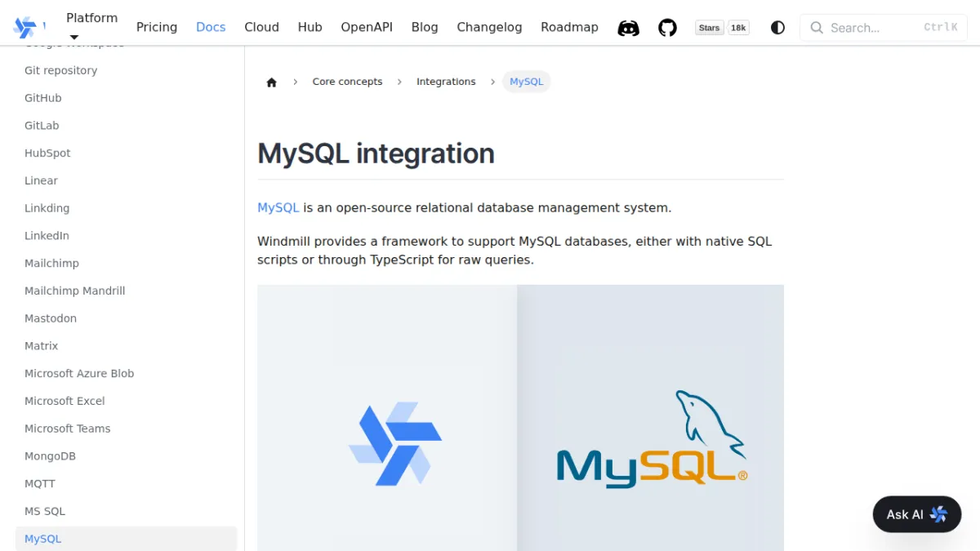Focus the Search input field

(884, 28)
